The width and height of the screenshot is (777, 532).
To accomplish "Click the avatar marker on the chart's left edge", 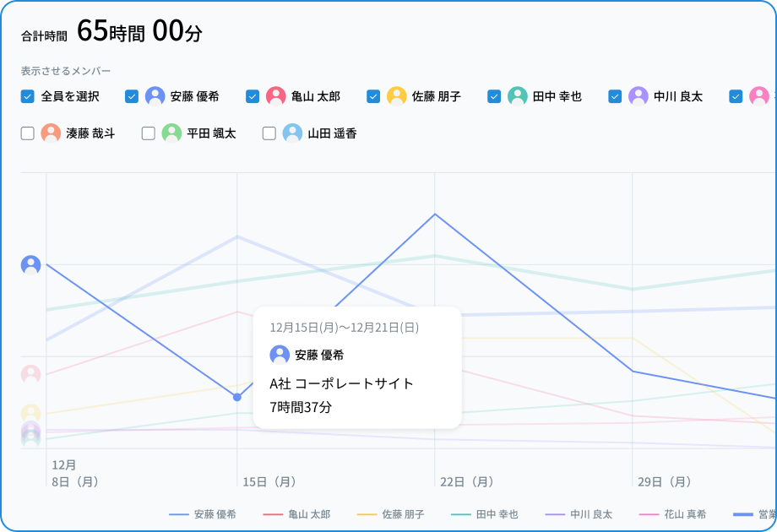I will 31,264.
